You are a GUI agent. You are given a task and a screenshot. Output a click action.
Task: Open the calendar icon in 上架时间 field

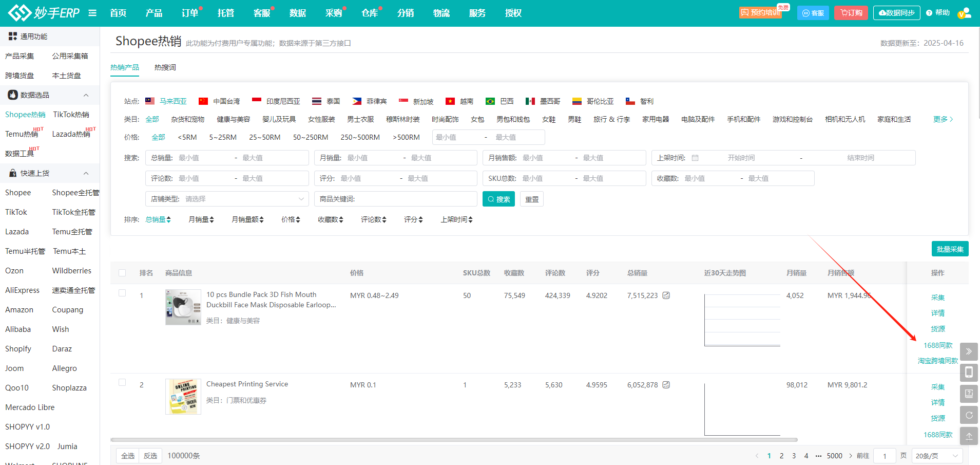[695, 158]
